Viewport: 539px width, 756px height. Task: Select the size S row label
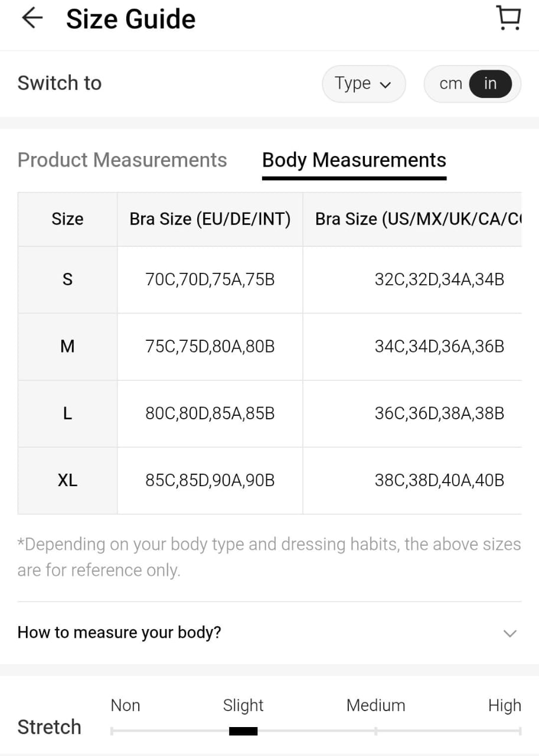(x=67, y=279)
